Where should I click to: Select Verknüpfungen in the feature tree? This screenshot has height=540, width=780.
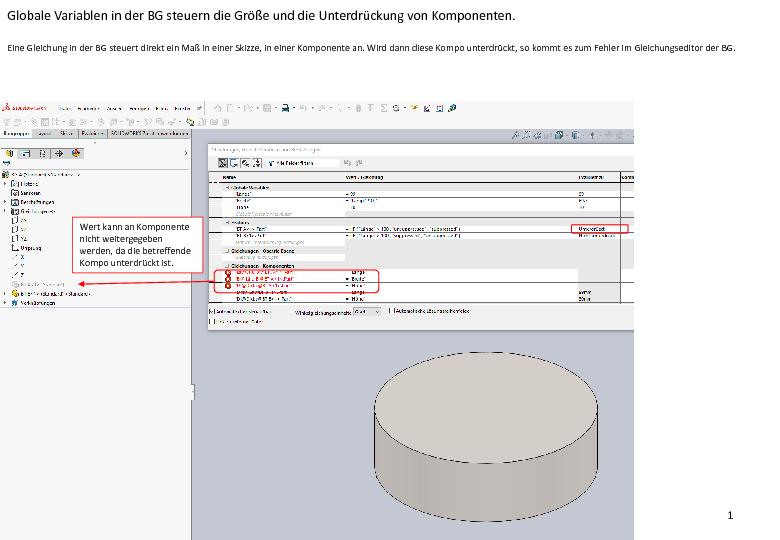[33, 302]
